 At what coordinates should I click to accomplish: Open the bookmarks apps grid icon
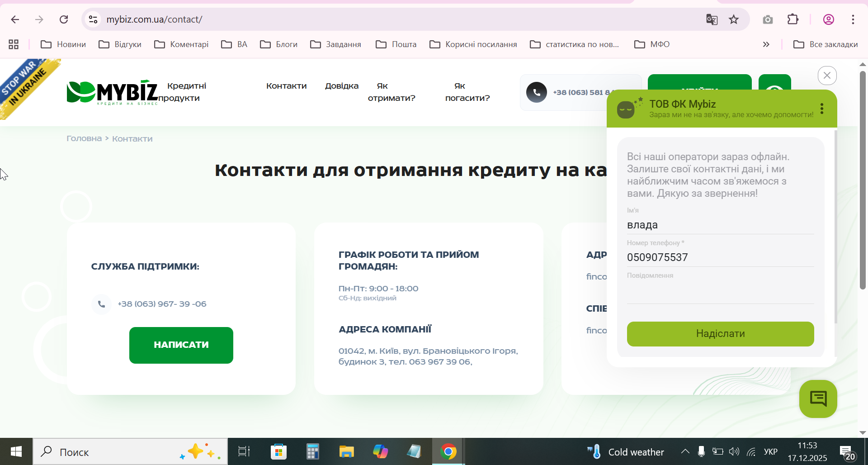pyautogui.click(x=14, y=44)
